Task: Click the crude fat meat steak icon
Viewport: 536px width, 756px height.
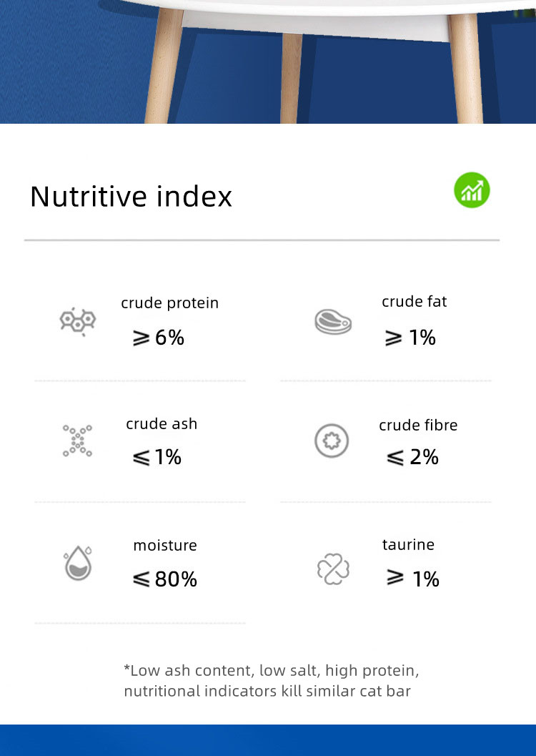Action: pyautogui.click(x=333, y=321)
